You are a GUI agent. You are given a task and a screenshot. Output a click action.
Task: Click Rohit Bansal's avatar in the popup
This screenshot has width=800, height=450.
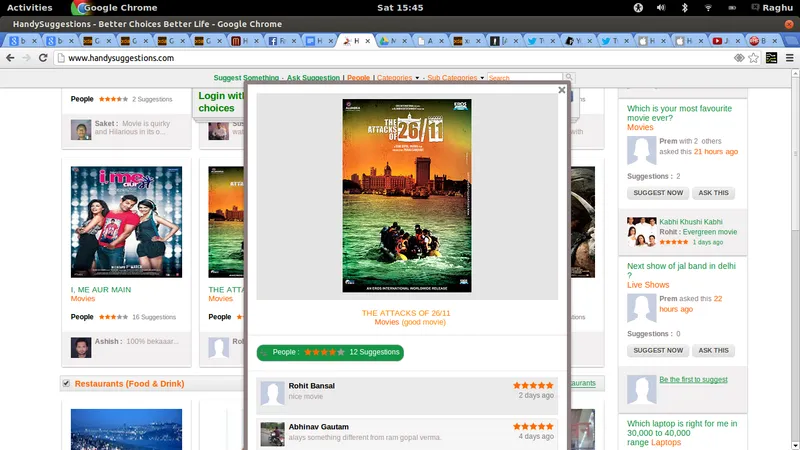(272, 393)
